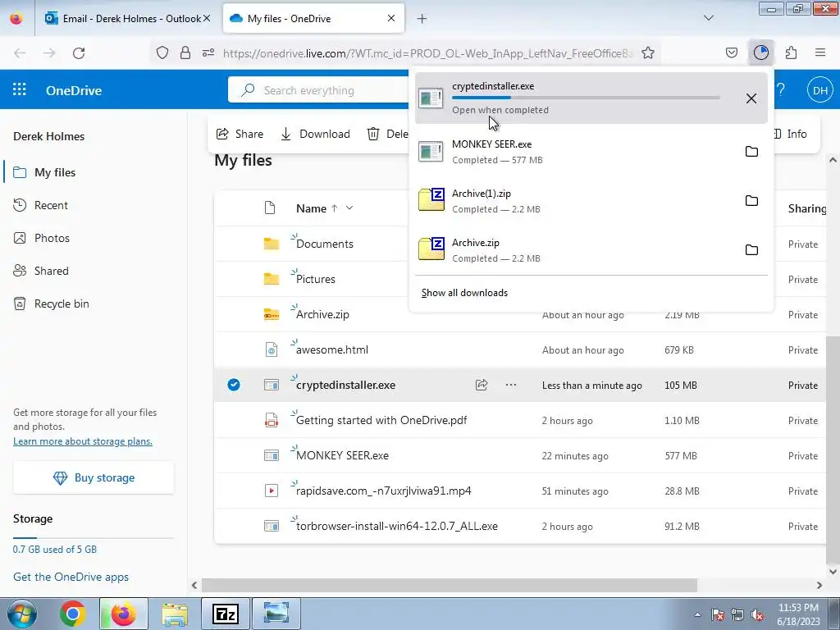Click the Delete toolbar button
This screenshot has width=840, height=630.
point(387,134)
